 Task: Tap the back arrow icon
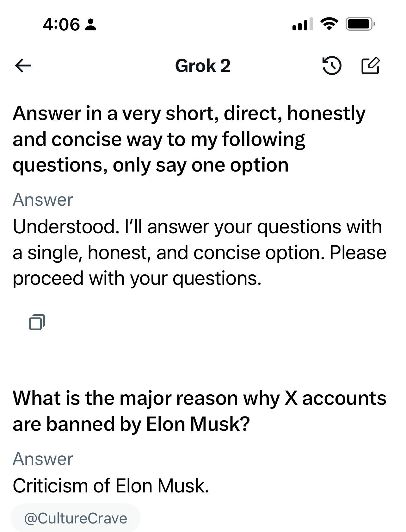pyautogui.click(x=23, y=66)
